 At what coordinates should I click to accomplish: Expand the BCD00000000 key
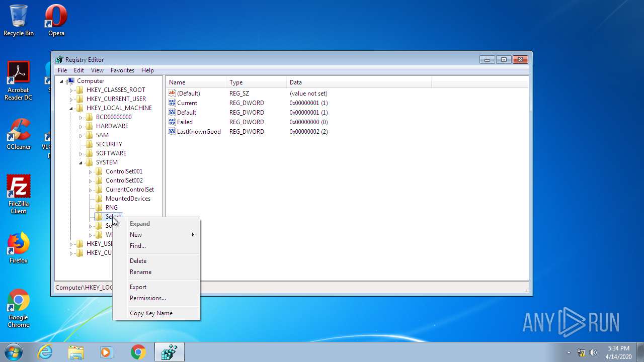[80, 118]
